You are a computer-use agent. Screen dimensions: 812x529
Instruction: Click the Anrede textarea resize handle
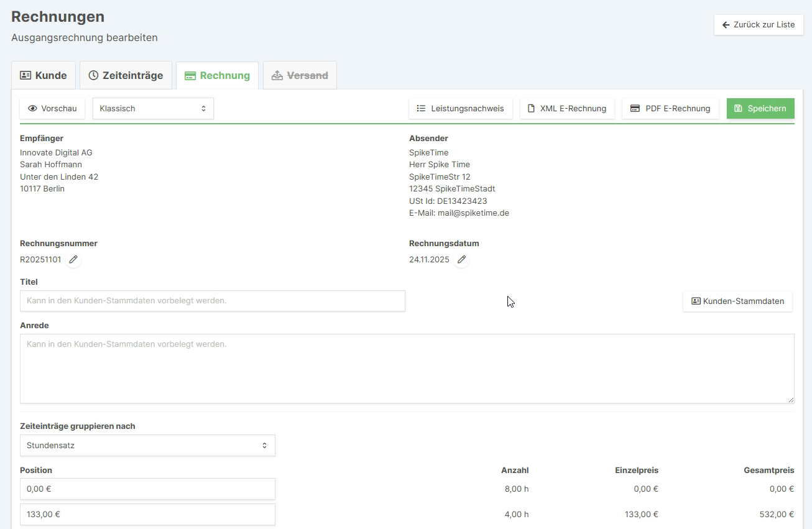click(x=790, y=399)
